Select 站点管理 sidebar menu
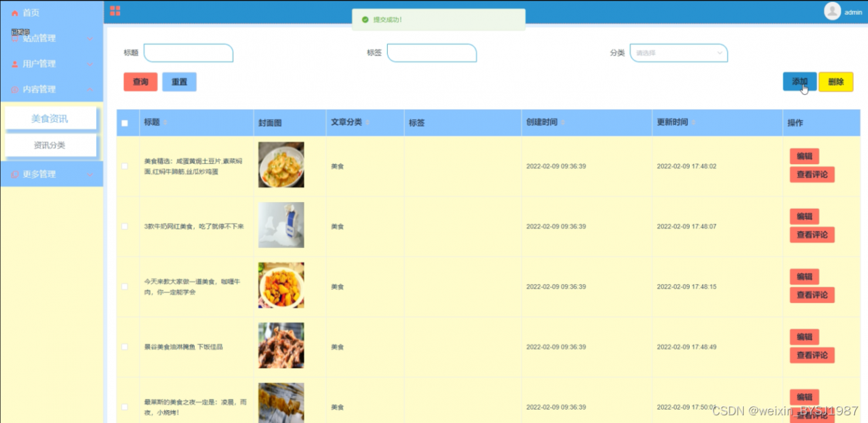 [x=52, y=39]
